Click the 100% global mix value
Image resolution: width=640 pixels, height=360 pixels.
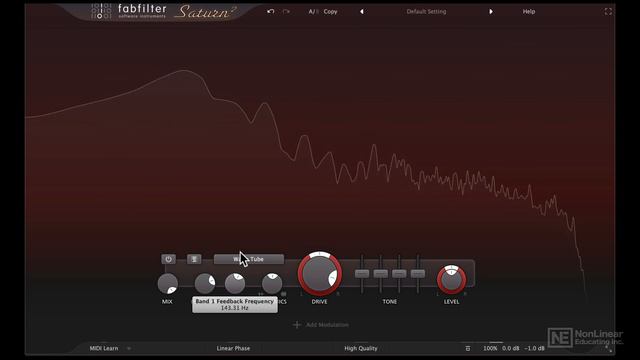click(490, 348)
